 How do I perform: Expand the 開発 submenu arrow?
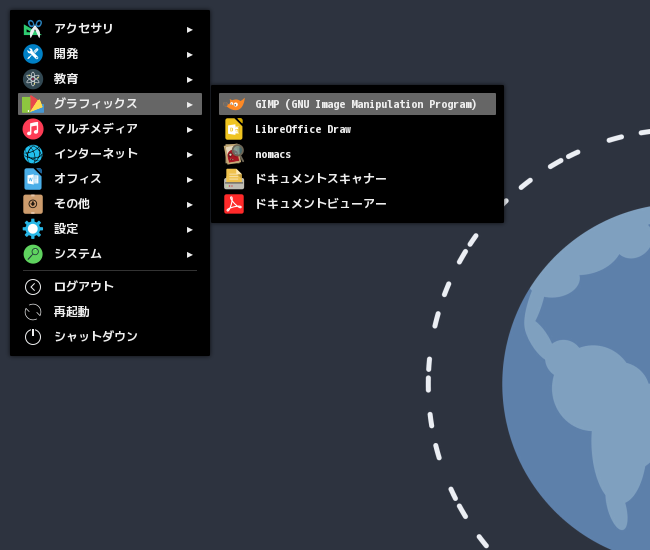tap(189, 54)
